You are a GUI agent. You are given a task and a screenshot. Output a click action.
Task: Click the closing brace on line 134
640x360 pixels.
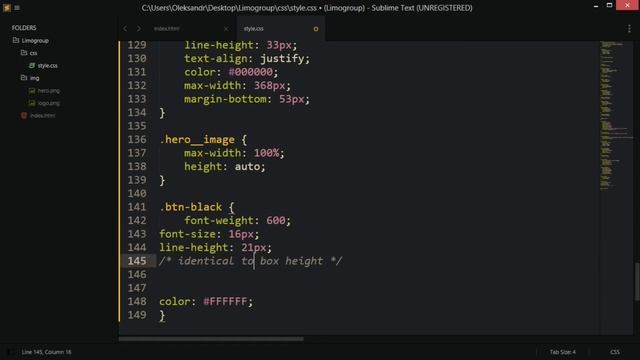tap(162, 113)
